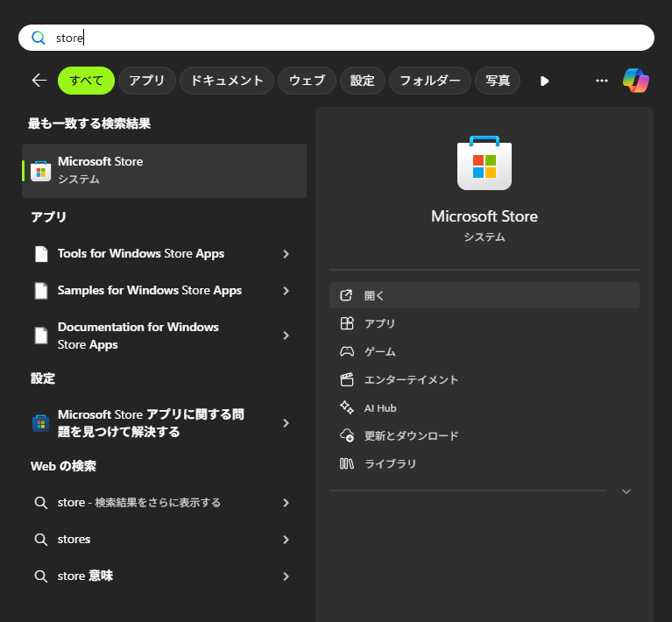This screenshot has width=672, height=622.
Task: Go back with the left arrow
Action: [39, 81]
